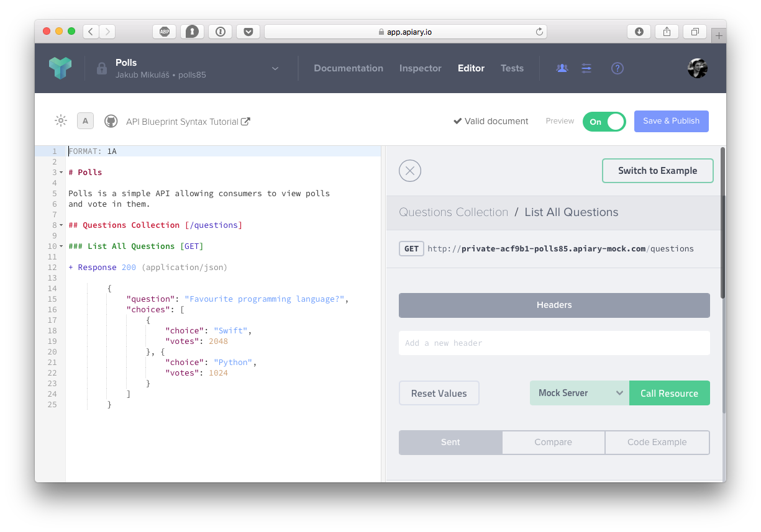Image resolution: width=761 pixels, height=532 pixels.
Task: Open API Blueprint Syntax Tutorial link
Action: [188, 122]
